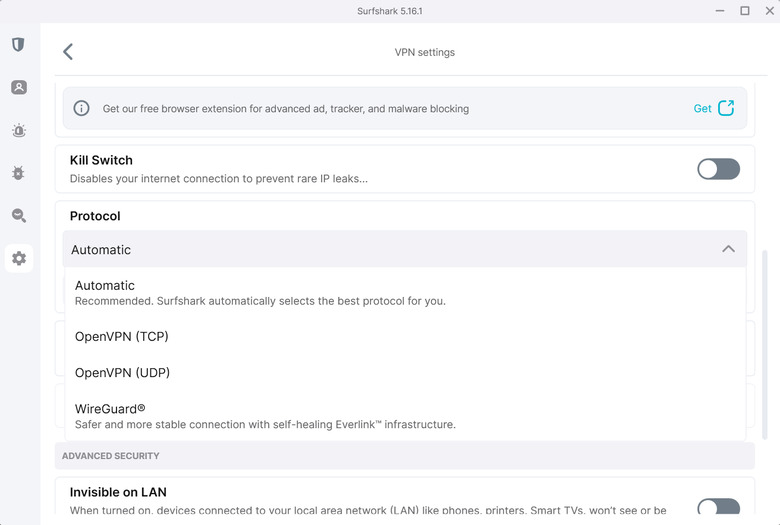
Task: Choose OpenVPN (TCP) from protocol list
Action: pos(122,337)
